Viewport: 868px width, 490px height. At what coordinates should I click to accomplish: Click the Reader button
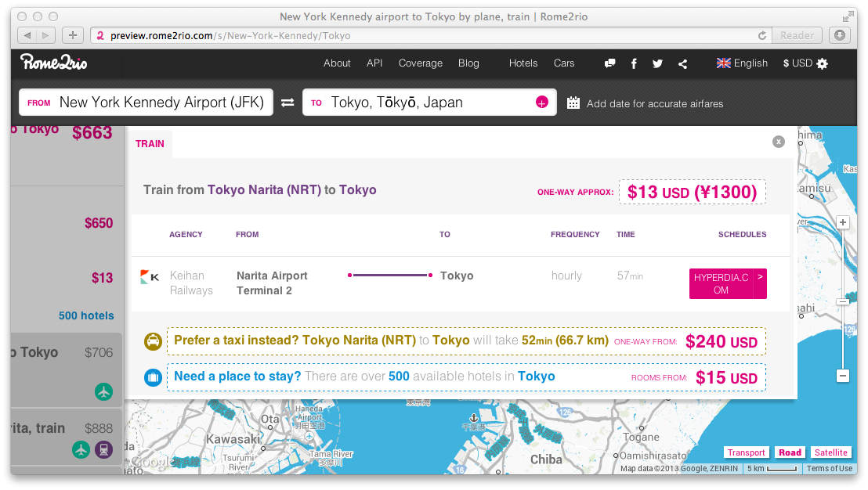click(x=797, y=35)
